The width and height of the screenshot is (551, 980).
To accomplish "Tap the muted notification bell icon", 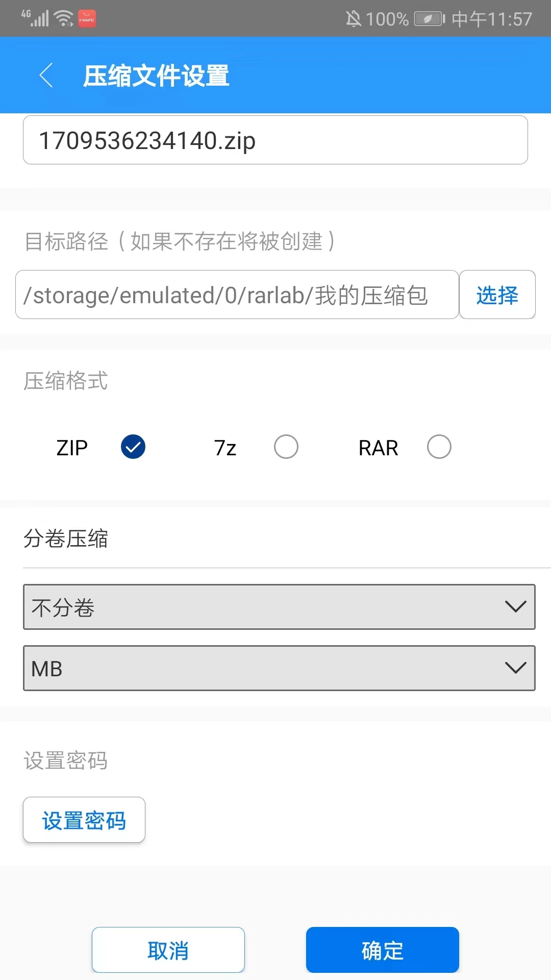I will (353, 19).
